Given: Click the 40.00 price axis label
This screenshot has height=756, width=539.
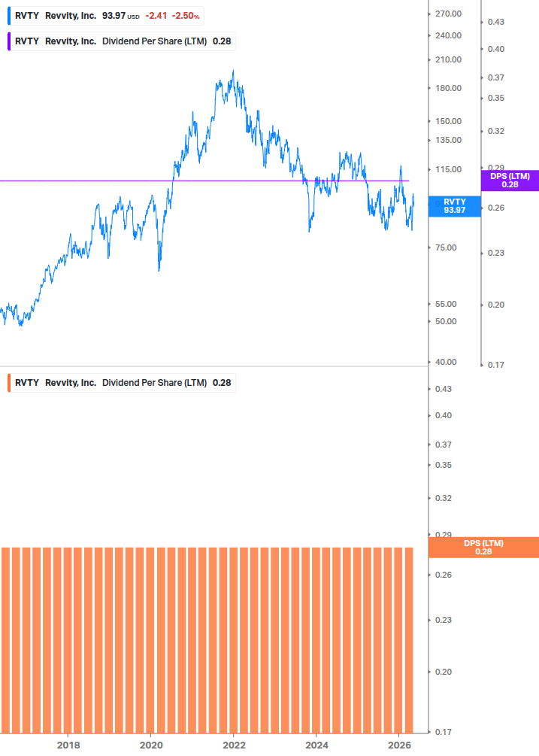Looking at the screenshot, I should [446, 362].
